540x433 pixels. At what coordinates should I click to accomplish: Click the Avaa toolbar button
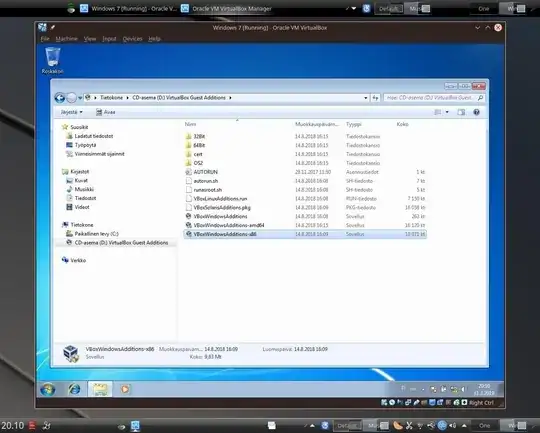pyautogui.click(x=105, y=112)
